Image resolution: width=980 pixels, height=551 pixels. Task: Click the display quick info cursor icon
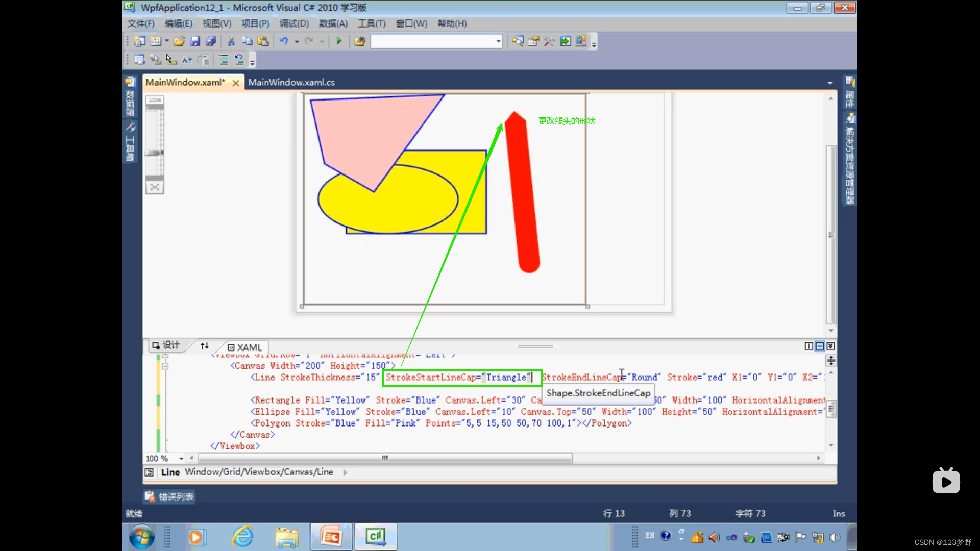(x=171, y=60)
